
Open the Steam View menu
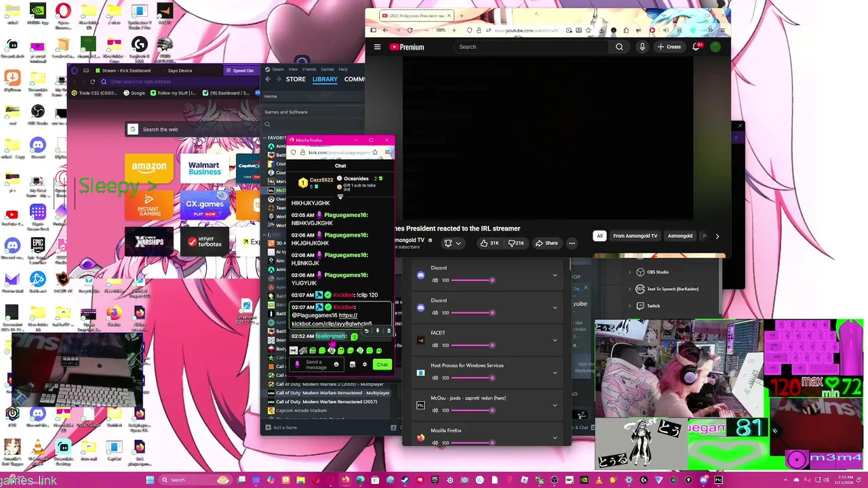click(293, 69)
